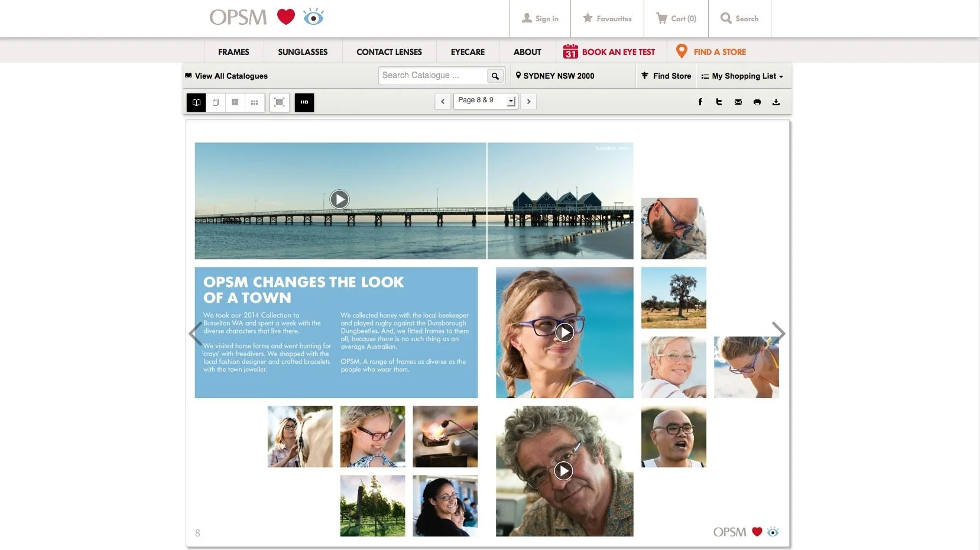980x550 pixels.
Task: Print the catalogue
Action: coord(757,102)
